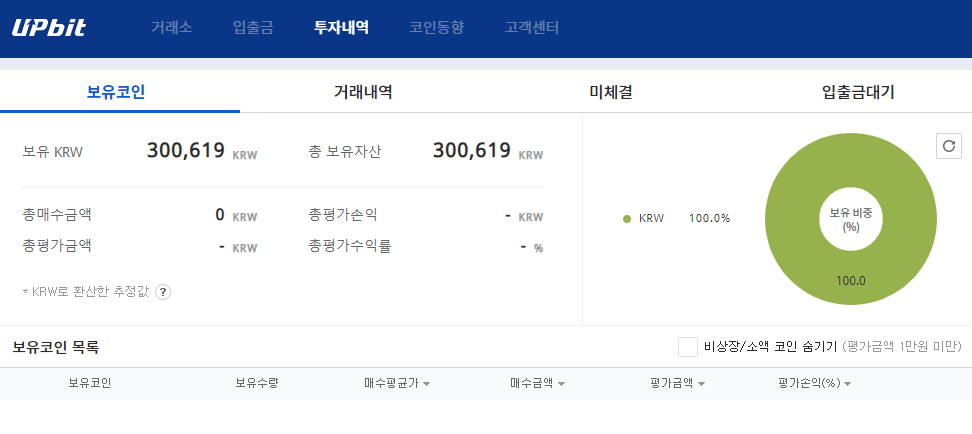Sort by 평가손익(%) column arrow
The width and height of the screenshot is (972, 434).
847,384
